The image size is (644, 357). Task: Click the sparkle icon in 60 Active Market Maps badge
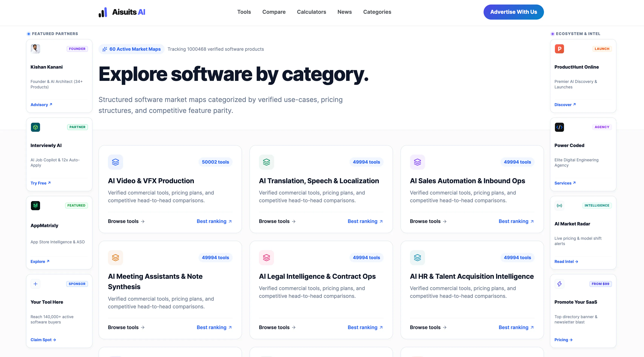click(105, 49)
